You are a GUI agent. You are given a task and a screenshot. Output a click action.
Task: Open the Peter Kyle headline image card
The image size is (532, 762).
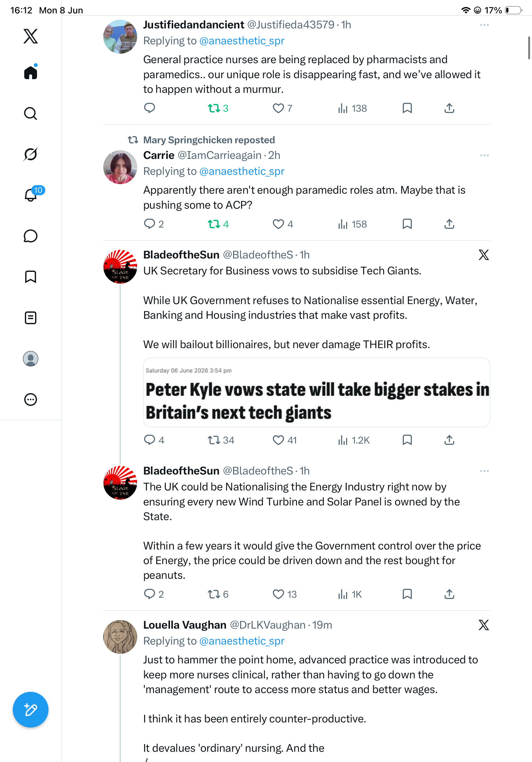(316, 392)
